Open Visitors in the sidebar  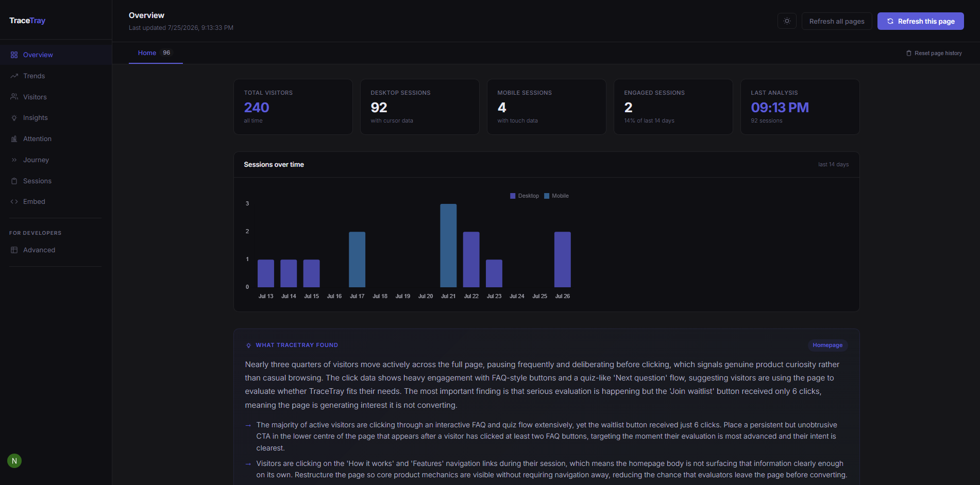pos(56,97)
